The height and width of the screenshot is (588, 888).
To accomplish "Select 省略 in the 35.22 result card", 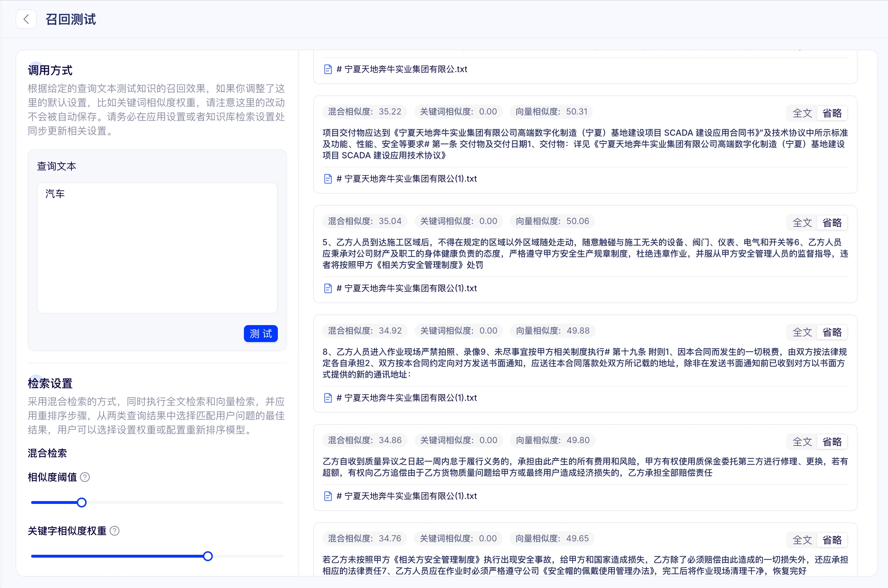I will click(832, 113).
